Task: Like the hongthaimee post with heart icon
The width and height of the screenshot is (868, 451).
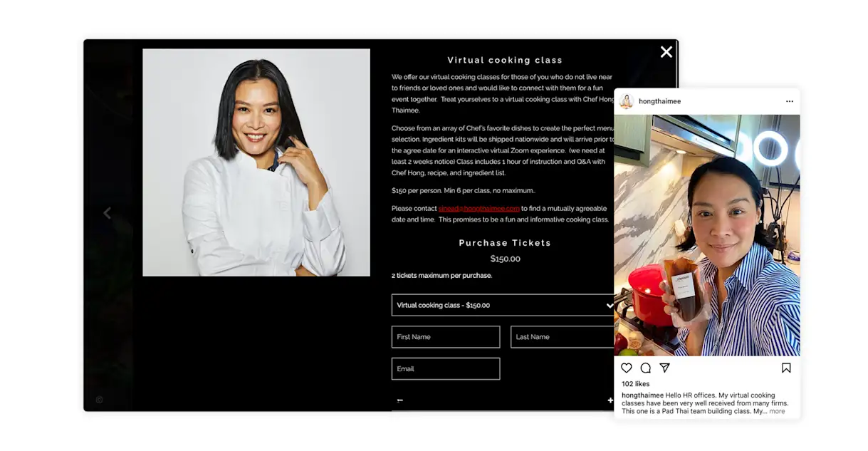Action: (x=627, y=368)
